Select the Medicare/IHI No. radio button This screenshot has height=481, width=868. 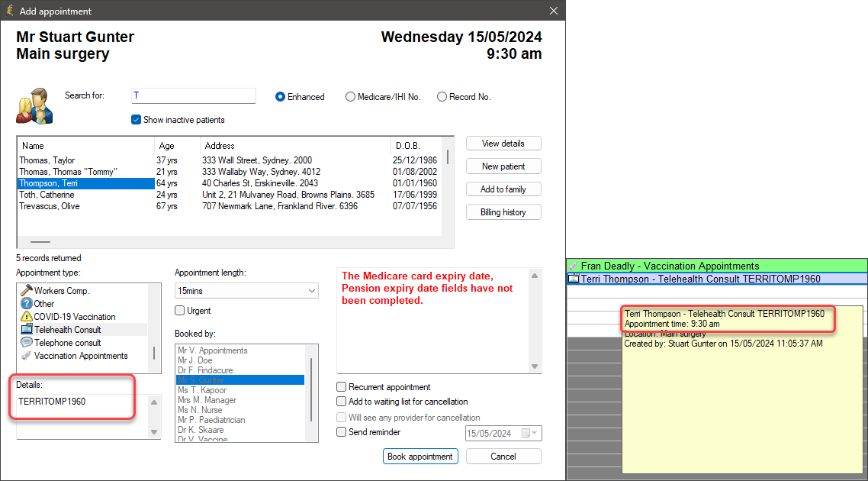[x=350, y=97]
